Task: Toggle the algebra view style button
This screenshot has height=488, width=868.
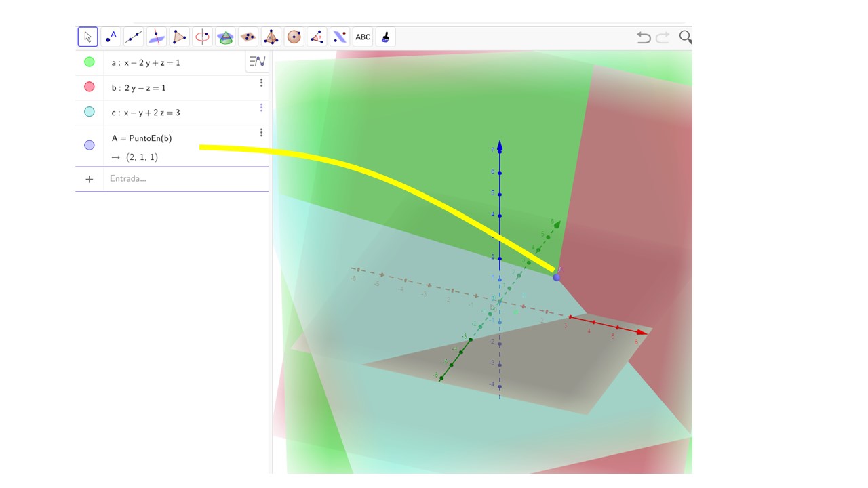Action: coord(257,62)
